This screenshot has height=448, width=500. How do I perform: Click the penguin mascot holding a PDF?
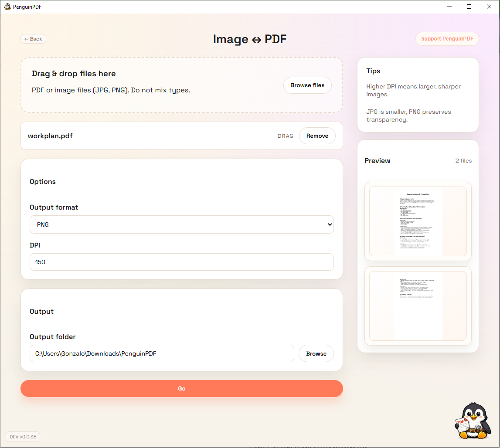click(473, 420)
